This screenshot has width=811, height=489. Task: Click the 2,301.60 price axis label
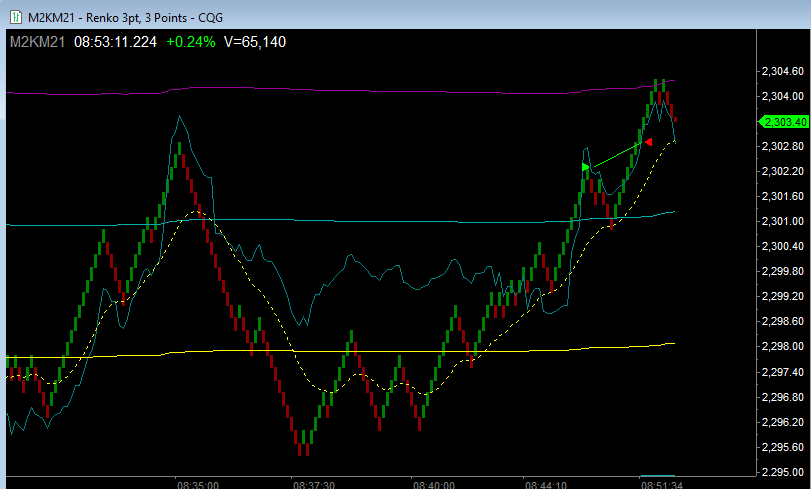783,196
